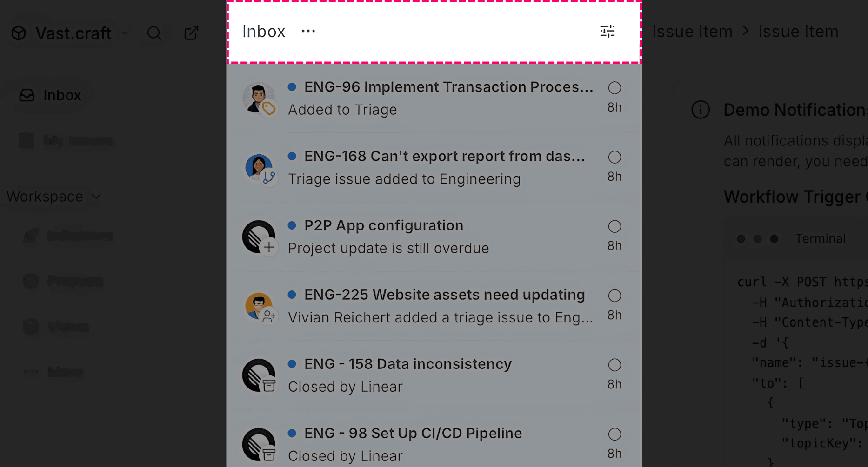This screenshot has height=467, width=868.
Task: Open the Inbox three-dots options menu
Action: 308,31
